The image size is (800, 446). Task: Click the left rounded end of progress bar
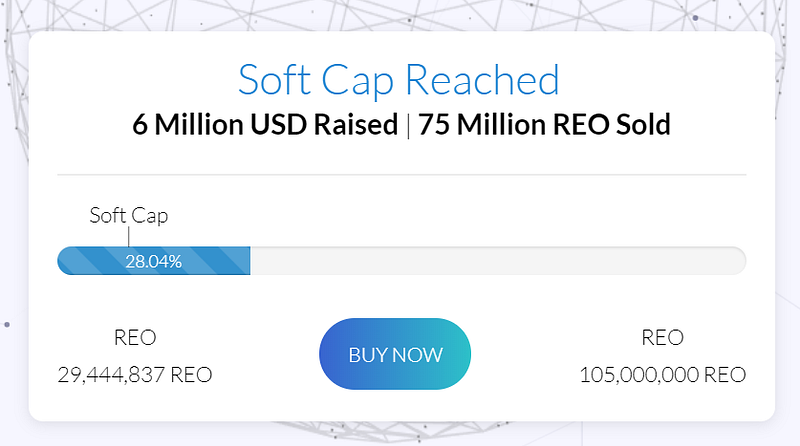[65, 261]
